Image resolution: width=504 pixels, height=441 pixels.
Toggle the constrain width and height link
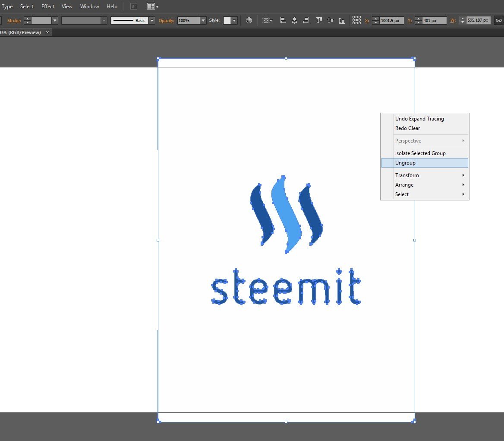[x=498, y=20]
